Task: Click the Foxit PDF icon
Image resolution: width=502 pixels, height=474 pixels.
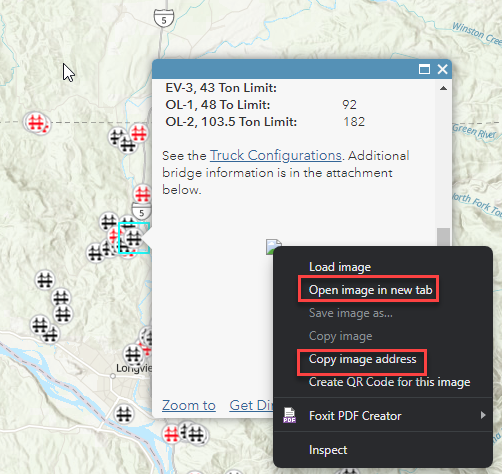Action: (x=289, y=415)
